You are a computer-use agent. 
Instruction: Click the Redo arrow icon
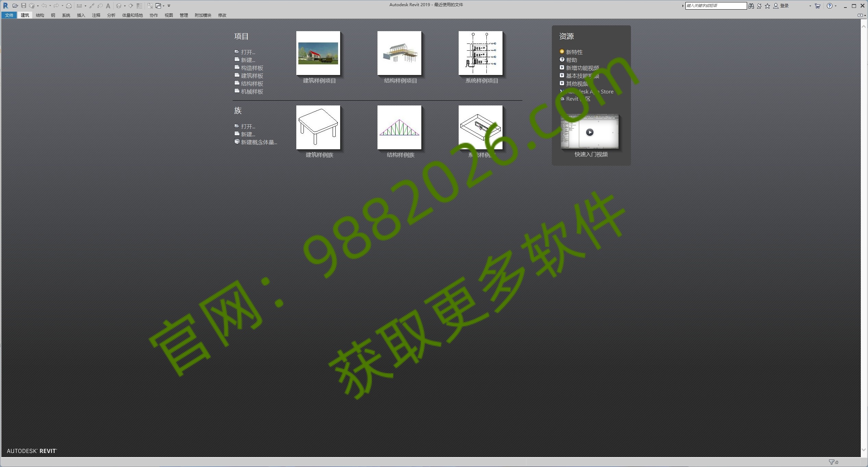pyautogui.click(x=56, y=5)
